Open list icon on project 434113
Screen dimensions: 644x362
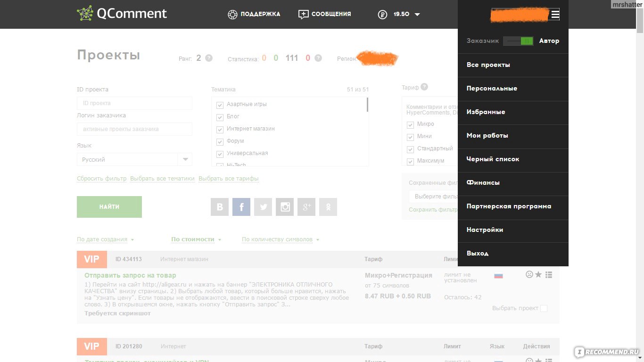(549, 274)
